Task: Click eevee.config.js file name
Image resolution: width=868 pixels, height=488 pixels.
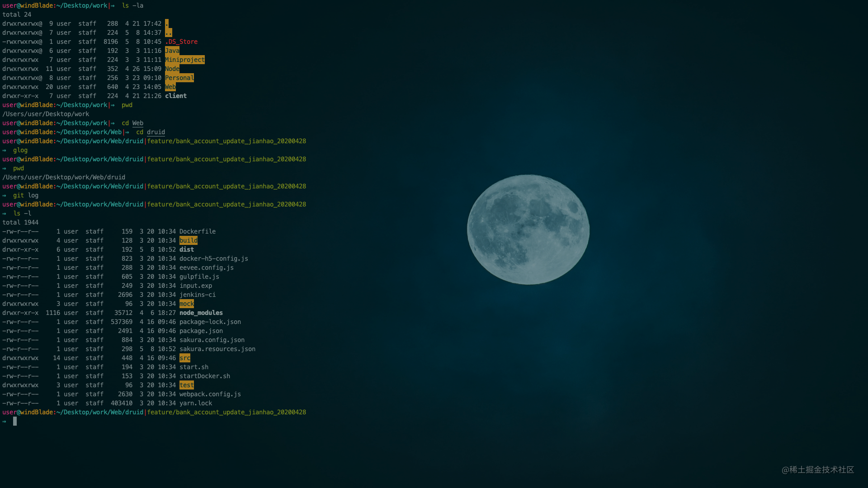Action: click(207, 267)
